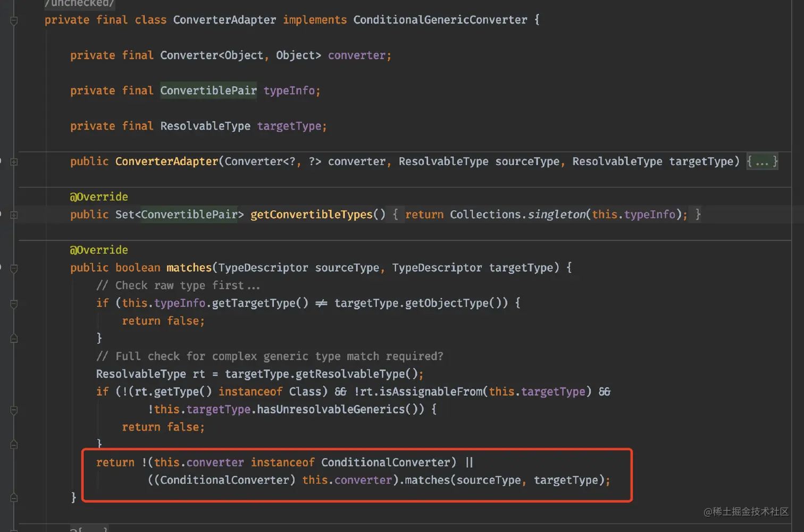Click the 'implements' keyword in the class declaration
This screenshot has height=532, width=804.
point(315,20)
